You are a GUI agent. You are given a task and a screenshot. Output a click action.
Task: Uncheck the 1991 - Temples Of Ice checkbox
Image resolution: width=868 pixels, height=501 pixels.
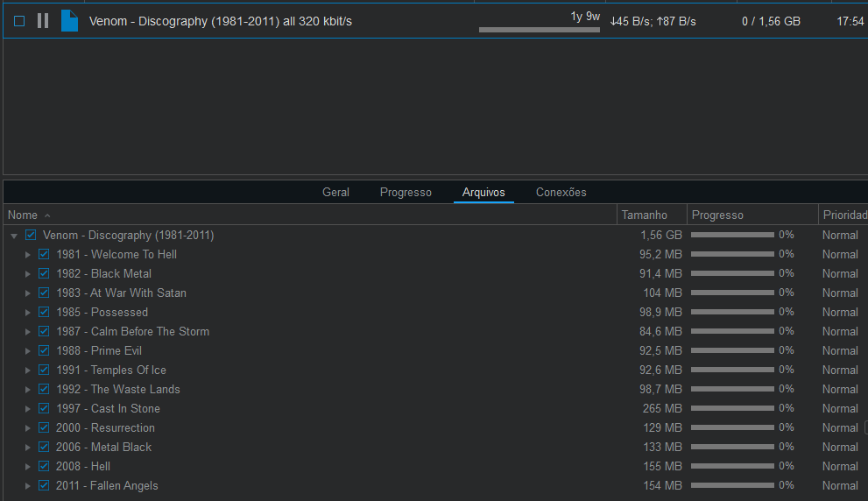click(x=44, y=370)
